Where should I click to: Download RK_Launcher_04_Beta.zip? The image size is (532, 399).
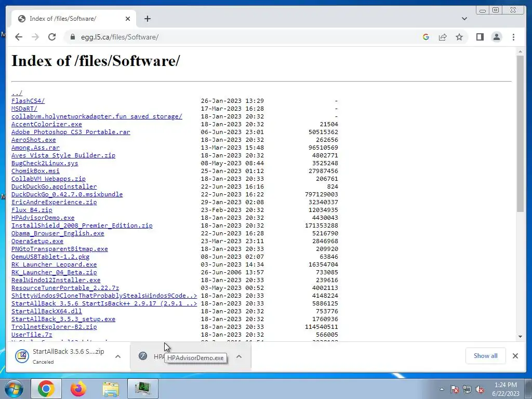pos(54,272)
